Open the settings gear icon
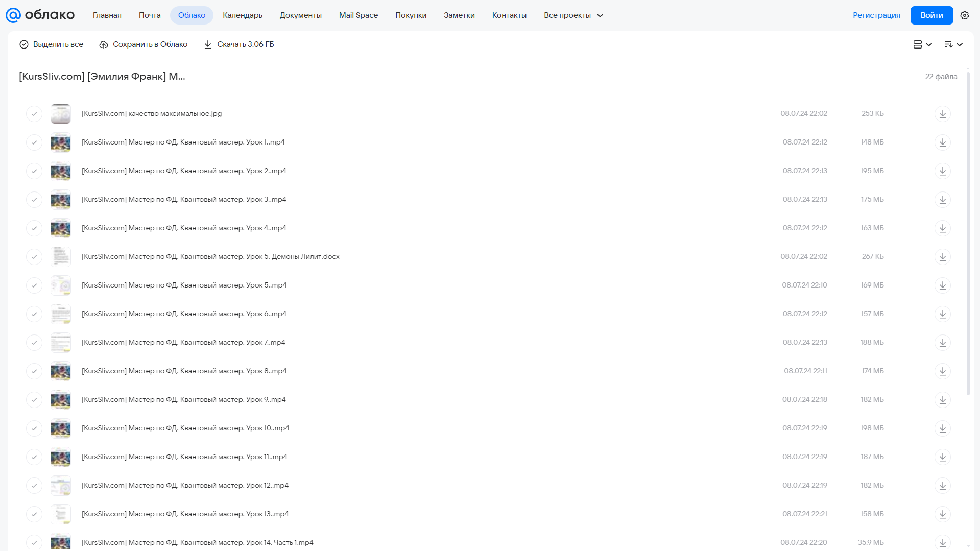Image resolution: width=980 pixels, height=551 pixels. pyautogui.click(x=964, y=15)
